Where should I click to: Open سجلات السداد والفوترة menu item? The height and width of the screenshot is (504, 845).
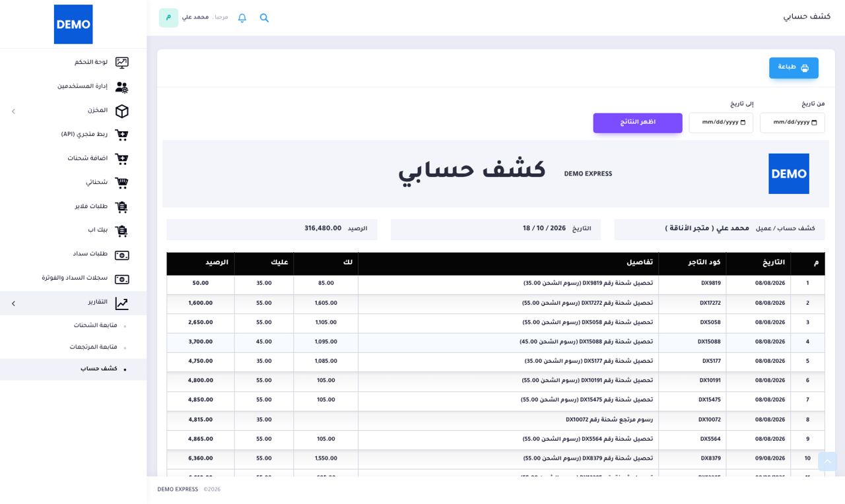pyautogui.click(x=75, y=278)
